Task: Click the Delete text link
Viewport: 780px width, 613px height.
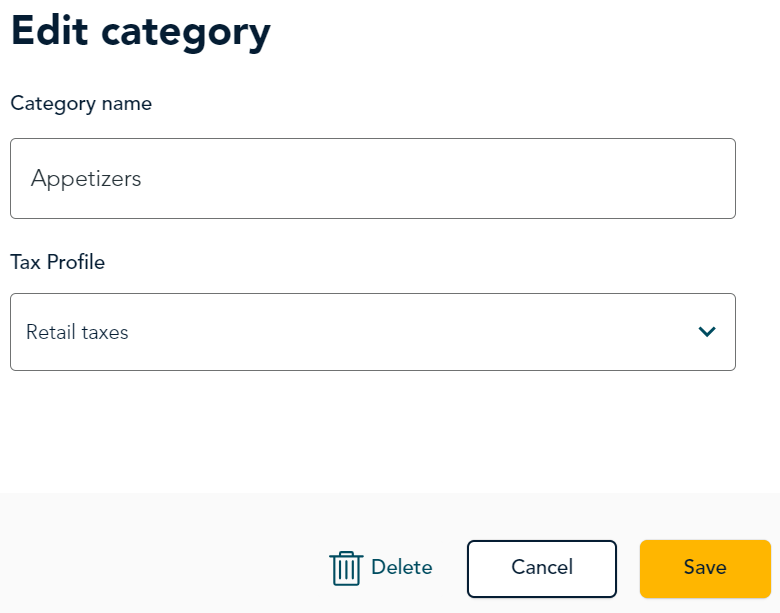Action: pyautogui.click(x=401, y=567)
